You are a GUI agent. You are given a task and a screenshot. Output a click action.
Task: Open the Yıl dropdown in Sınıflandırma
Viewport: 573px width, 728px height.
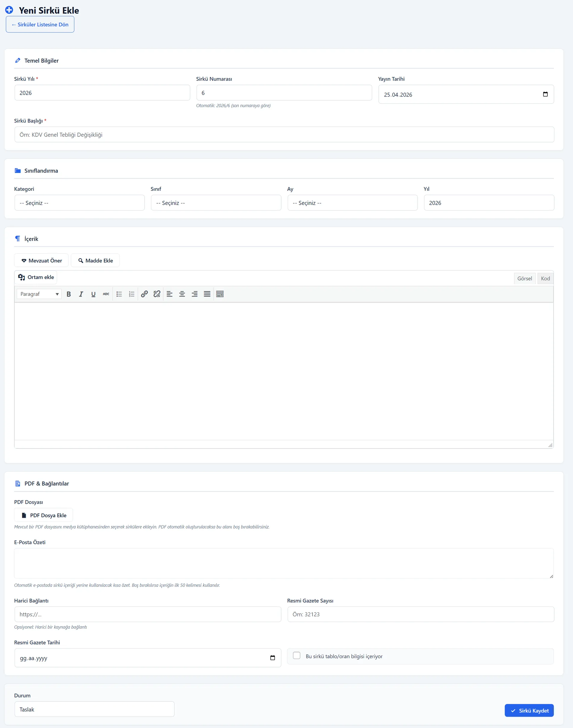(489, 203)
